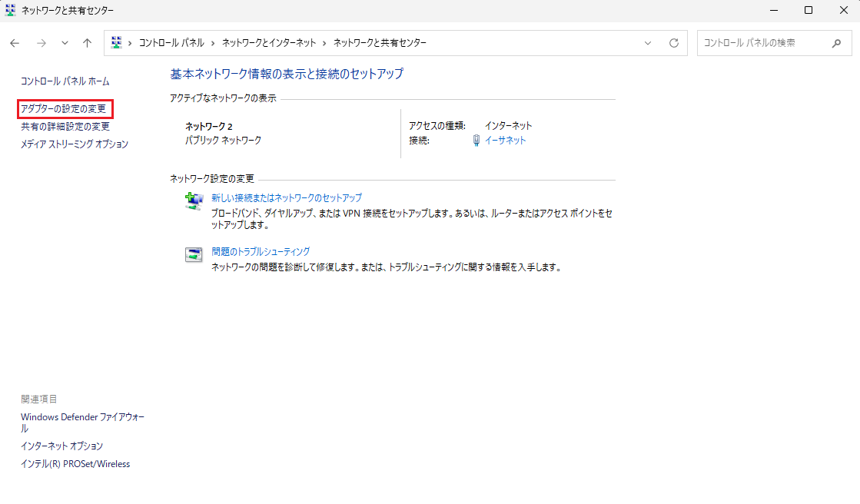
Task: Click the up one level arrow
Action: (x=86, y=43)
